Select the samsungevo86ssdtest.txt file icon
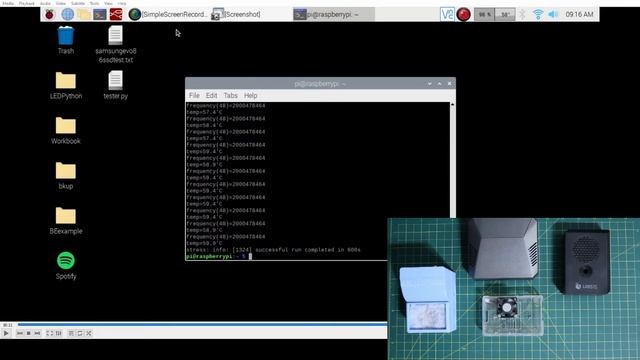Image resolution: width=640 pixels, height=360 pixels. pos(116,44)
